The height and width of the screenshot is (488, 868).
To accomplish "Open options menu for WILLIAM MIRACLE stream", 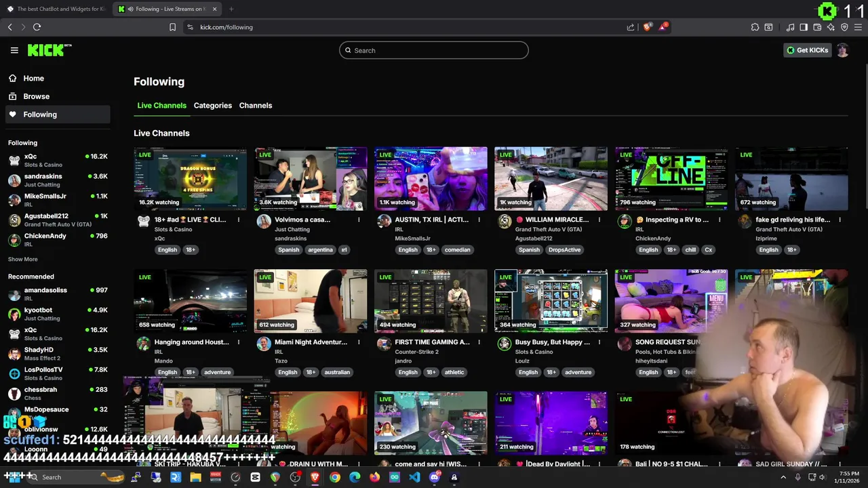I will click(x=599, y=220).
